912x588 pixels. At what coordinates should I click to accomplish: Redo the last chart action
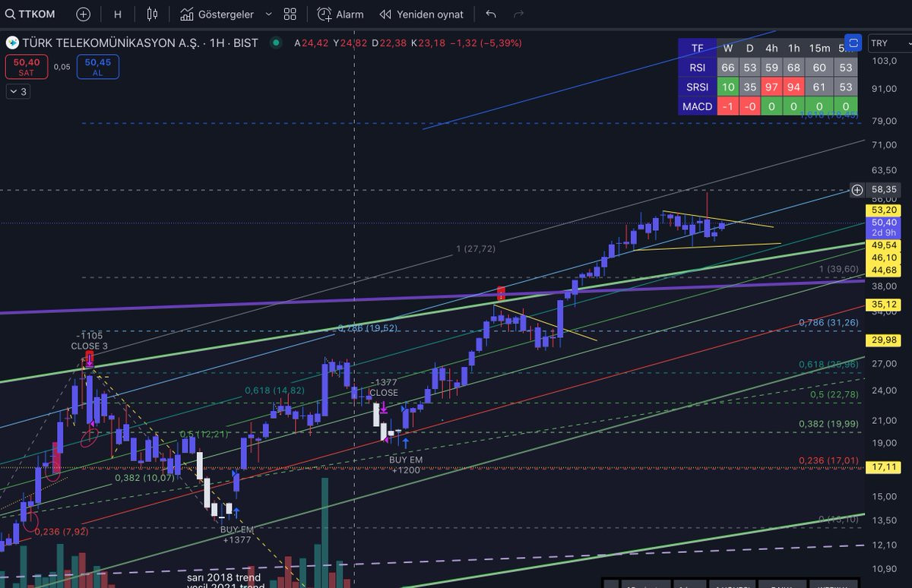click(x=518, y=14)
